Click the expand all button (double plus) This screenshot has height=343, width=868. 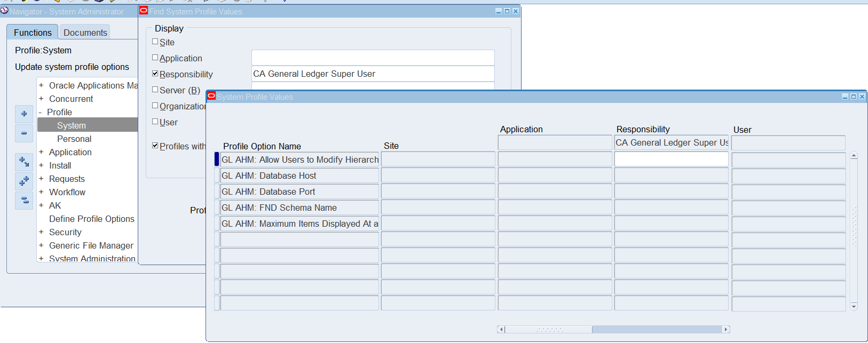pos(24,181)
